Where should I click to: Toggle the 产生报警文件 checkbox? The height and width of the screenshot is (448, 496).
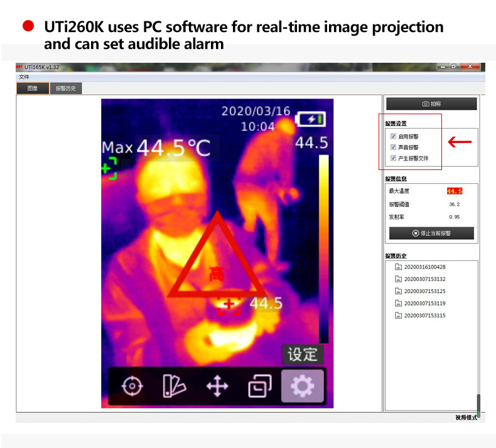coord(393,158)
